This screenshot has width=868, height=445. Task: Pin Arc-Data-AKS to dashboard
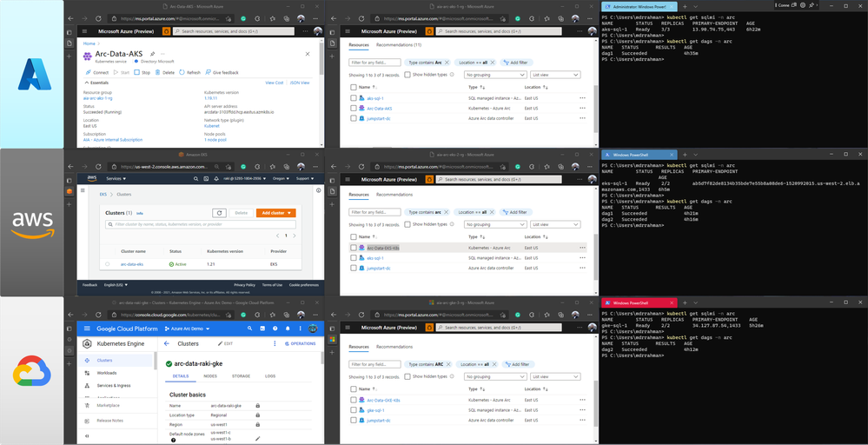point(153,54)
